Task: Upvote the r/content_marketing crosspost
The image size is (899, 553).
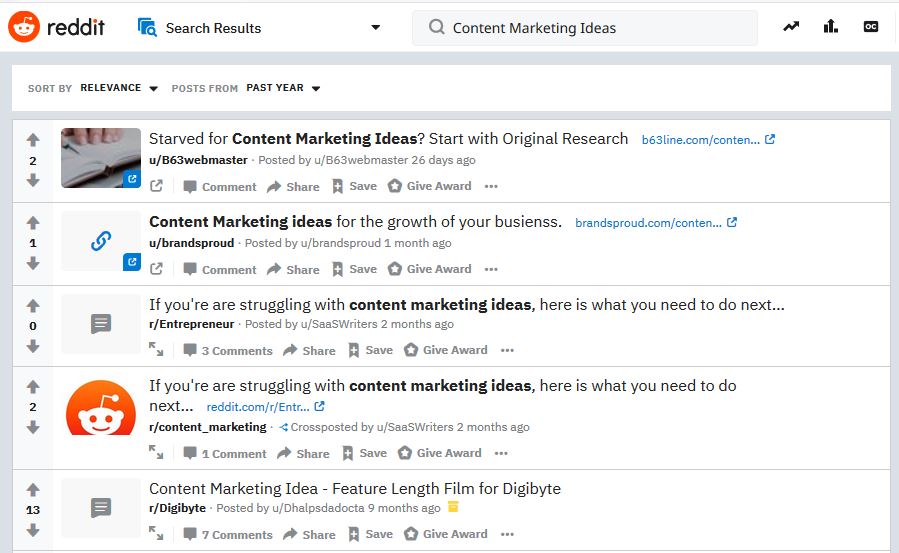Action: point(33,387)
